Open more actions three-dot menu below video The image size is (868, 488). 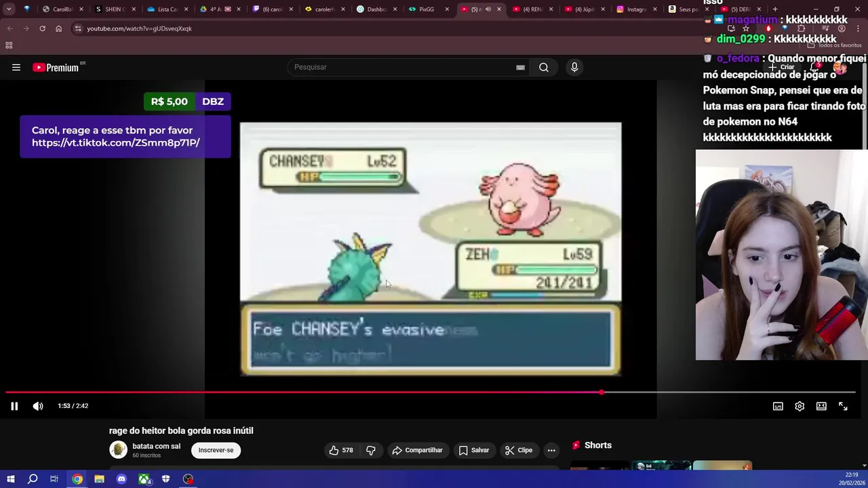point(551,450)
